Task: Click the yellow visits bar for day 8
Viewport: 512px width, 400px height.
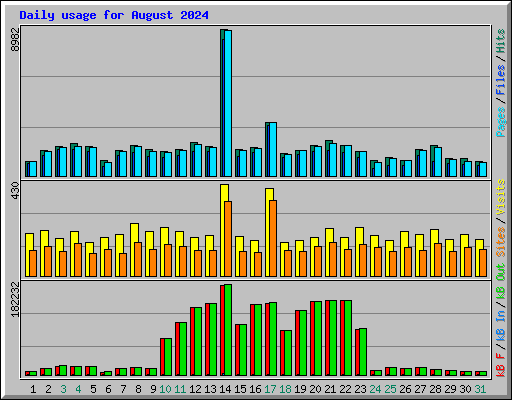Action: pyautogui.click(x=134, y=250)
